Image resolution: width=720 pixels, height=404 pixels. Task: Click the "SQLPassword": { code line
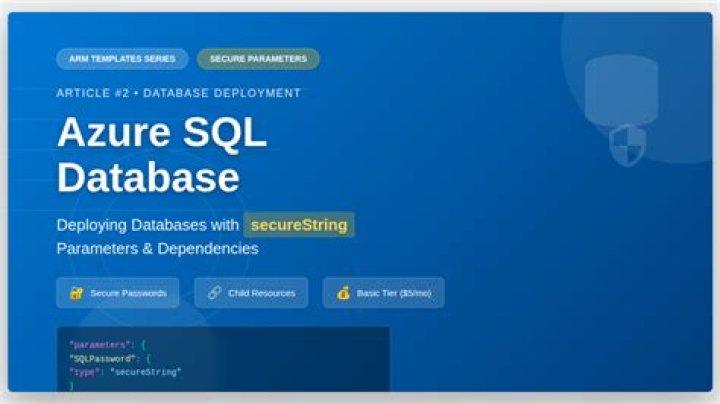pyautogui.click(x=110, y=358)
